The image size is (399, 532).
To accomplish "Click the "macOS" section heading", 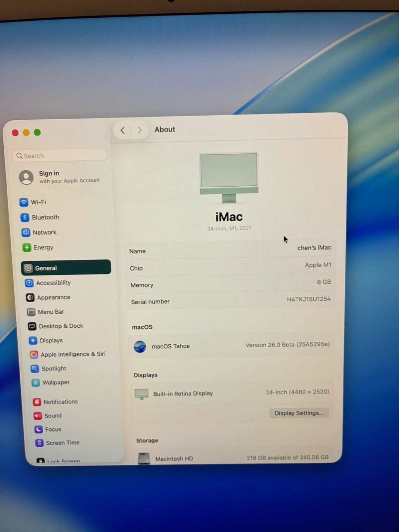I will click(142, 327).
